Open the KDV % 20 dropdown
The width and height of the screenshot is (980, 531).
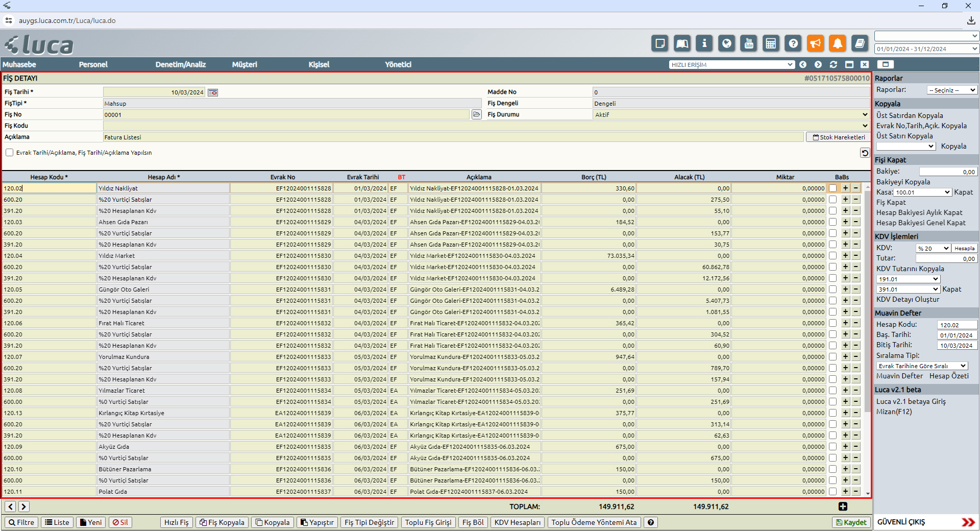click(933, 248)
